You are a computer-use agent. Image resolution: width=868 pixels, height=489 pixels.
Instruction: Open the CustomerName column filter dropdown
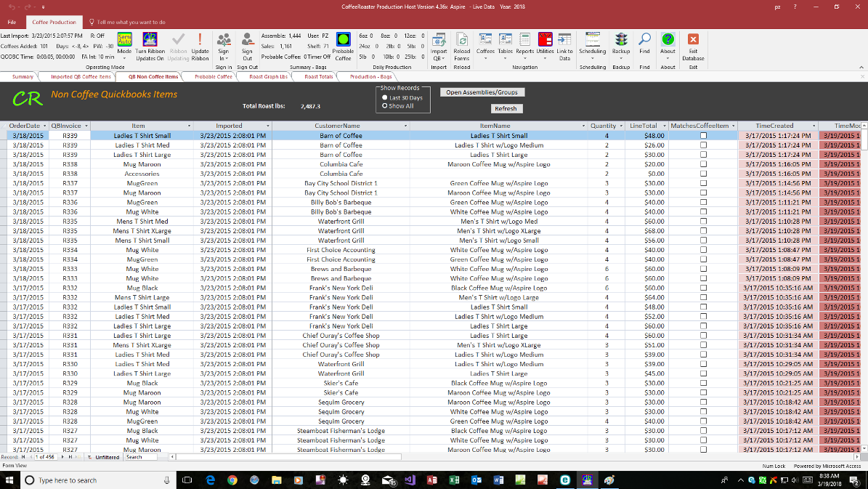405,126
